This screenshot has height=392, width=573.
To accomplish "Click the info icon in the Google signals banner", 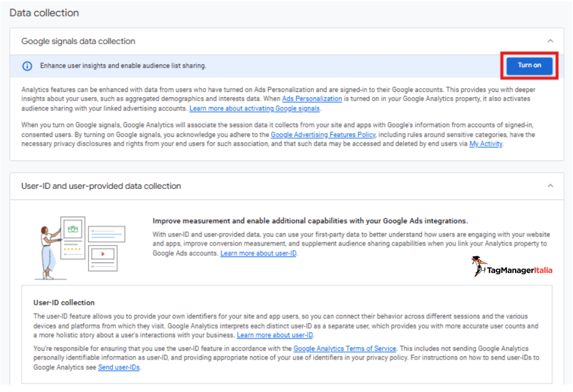I will coord(27,66).
